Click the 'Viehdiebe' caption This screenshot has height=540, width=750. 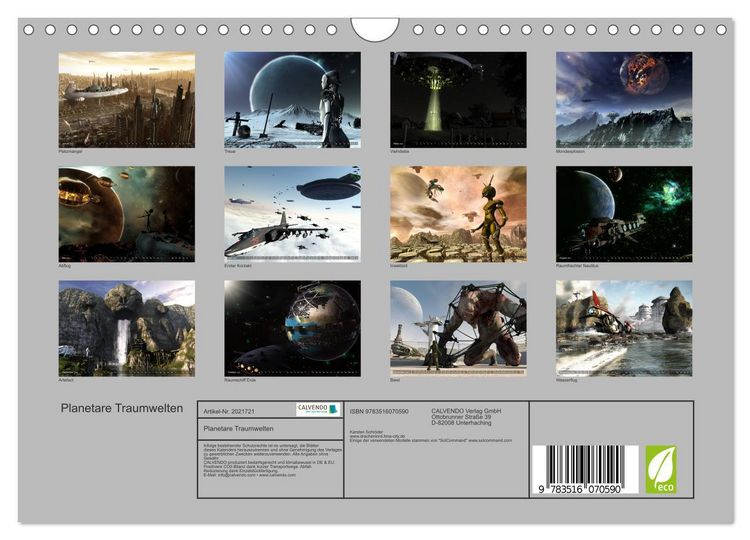click(x=400, y=151)
